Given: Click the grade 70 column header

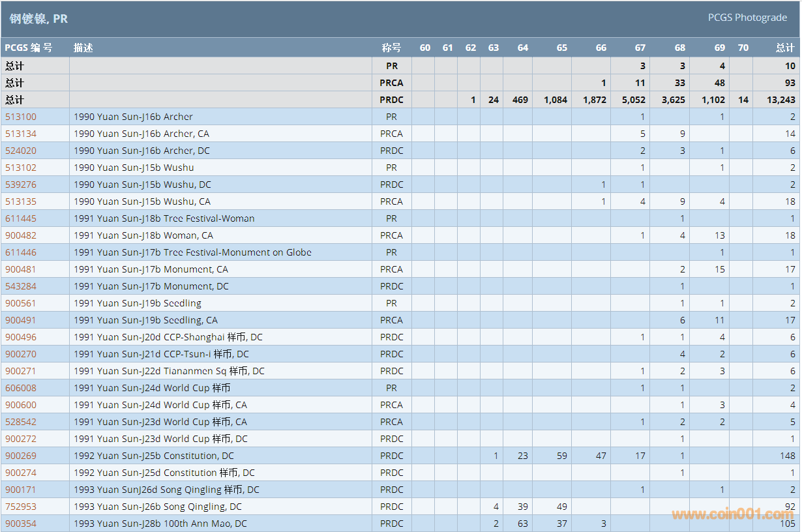Looking at the screenshot, I should (743, 48).
